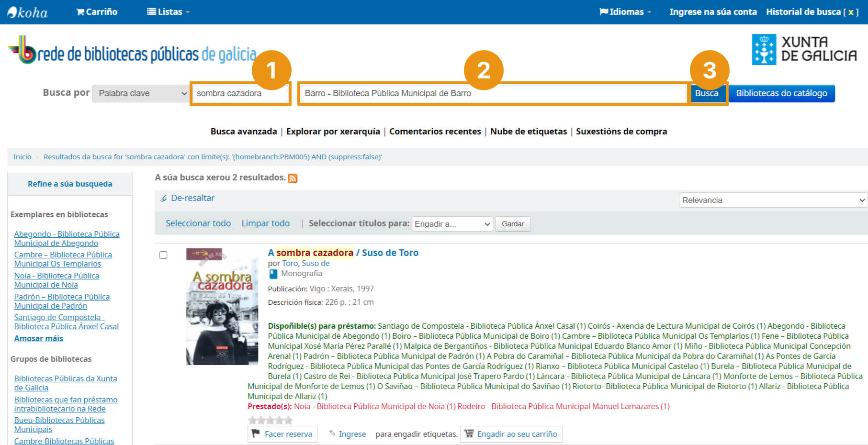Click the star rating for the book

coord(270,420)
